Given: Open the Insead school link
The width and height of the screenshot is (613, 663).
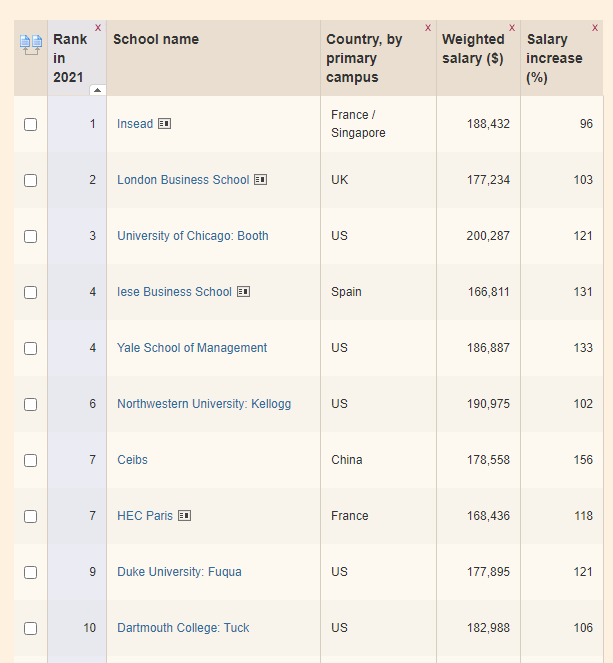Looking at the screenshot, I should 135,124.
